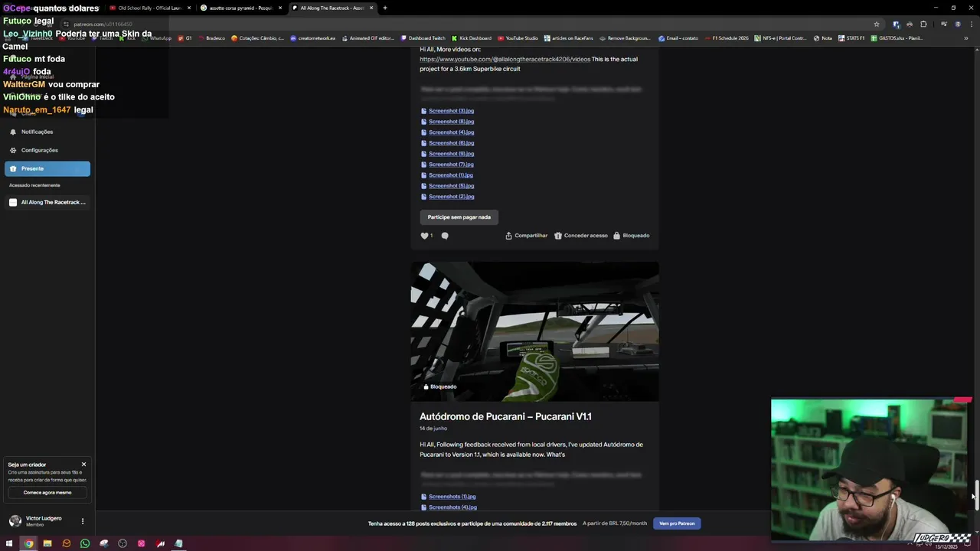Viewport: 980px width, 551px height.
Task: Like the post with the heart icon
Action: coord(425,236)
